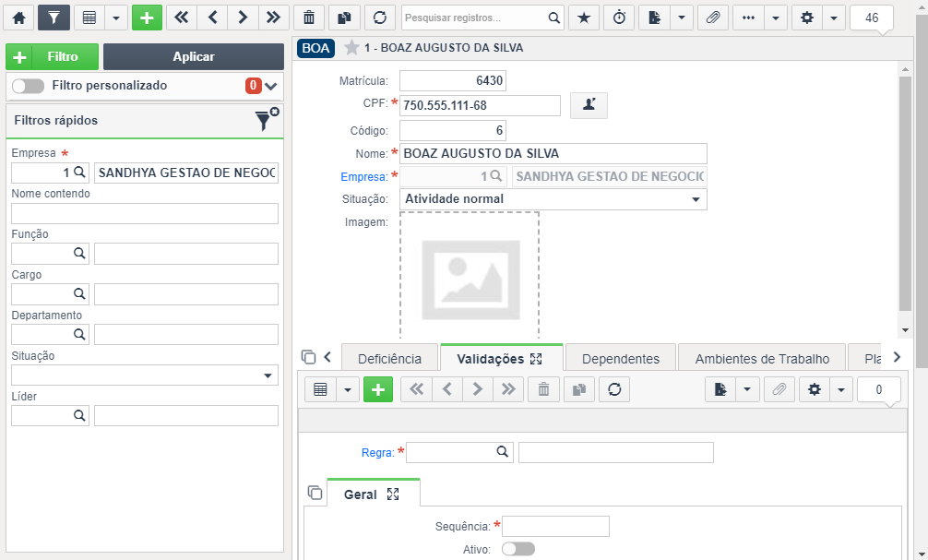Open attachments paperclip in top toolbar
This screenshot has height=560, width=928.
713,18
